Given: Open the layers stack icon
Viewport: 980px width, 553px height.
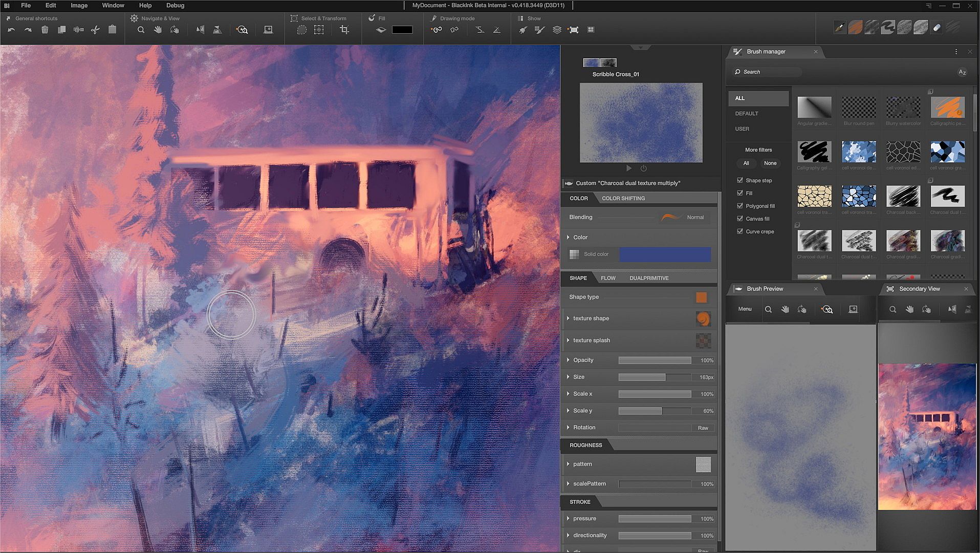Looking at the screenshot, I should 557,30.
